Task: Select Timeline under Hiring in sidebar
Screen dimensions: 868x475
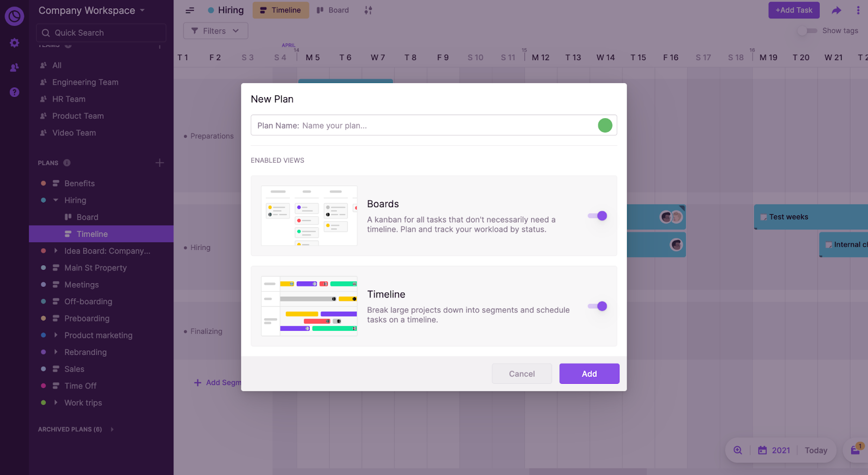Action: pyautogui.click(x=101, y=234)
